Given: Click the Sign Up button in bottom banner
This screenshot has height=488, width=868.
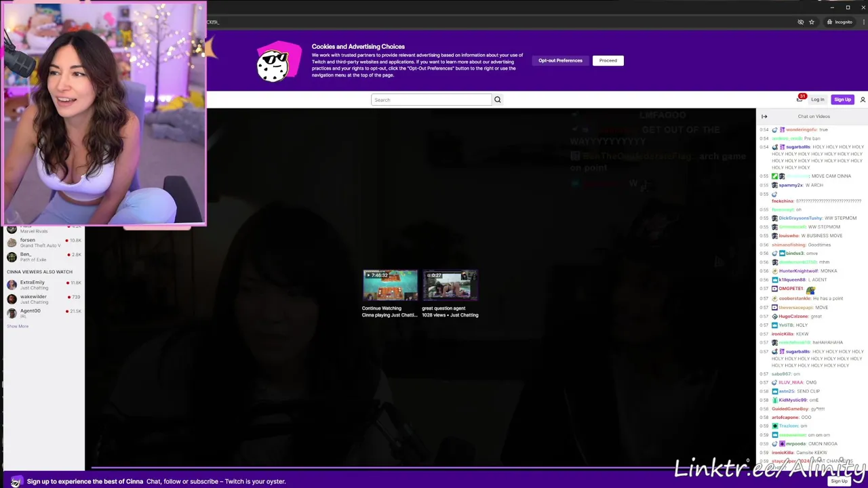Looking at the screenshot, I should pyautogui.click(x=839, y=481).
